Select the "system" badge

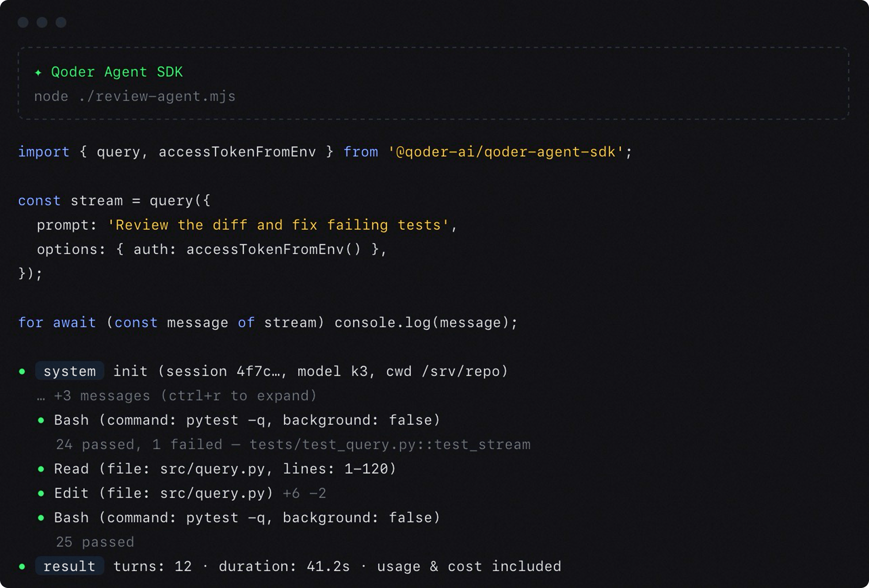click(69, 371)
